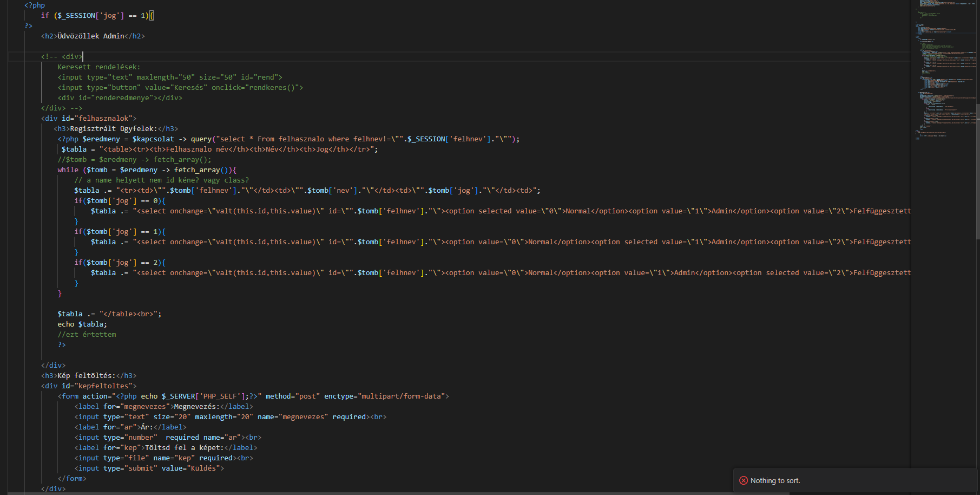The width and height of the screenshot is (980, 495).
Task: Click the form action PHP_SELF multipart line
Action: pyautogui.click(x=253, y=396)
